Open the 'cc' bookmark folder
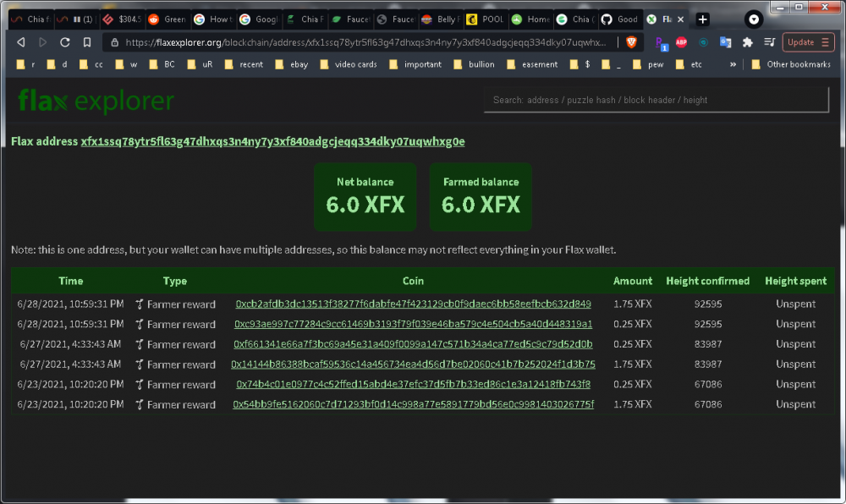The image size is (846, 504). click(x=91, y=64)
